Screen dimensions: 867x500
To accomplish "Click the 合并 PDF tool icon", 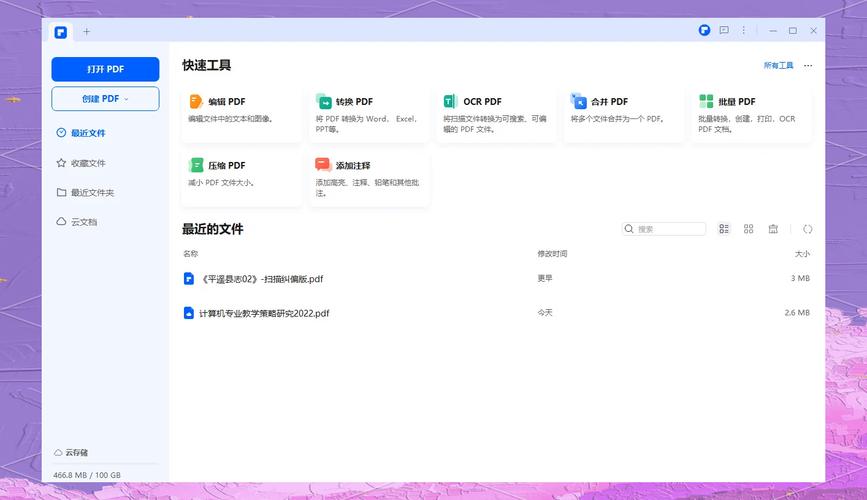I will [x=578, y=101].
